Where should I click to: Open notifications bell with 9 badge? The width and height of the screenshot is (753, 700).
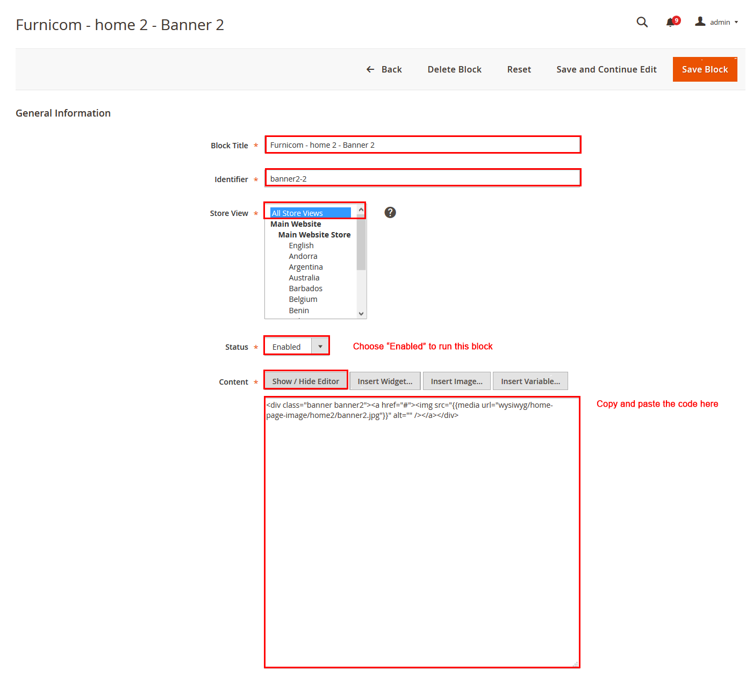click(x=673, y=21)
